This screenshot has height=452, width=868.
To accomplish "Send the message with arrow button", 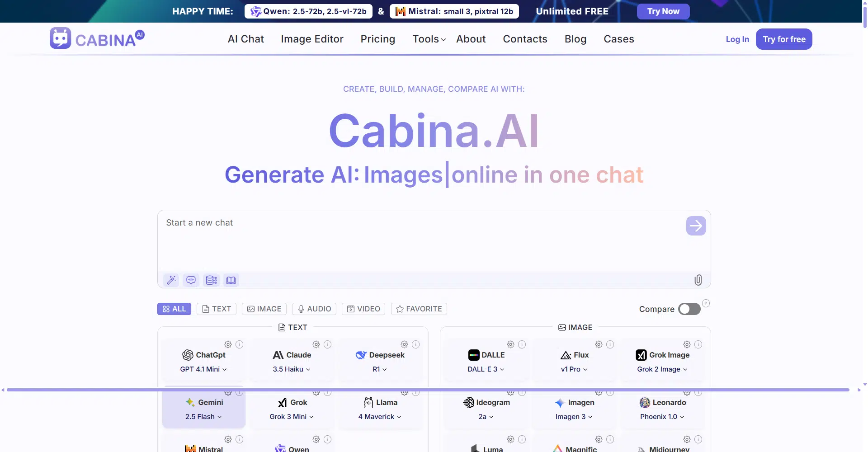I will 696,226.
